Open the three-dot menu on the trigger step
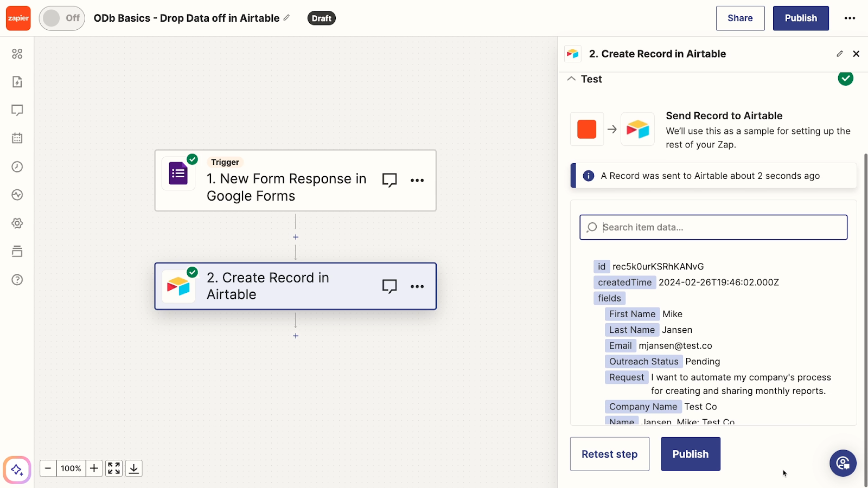Viewport: 868px width, 488px height. [417, 180]
